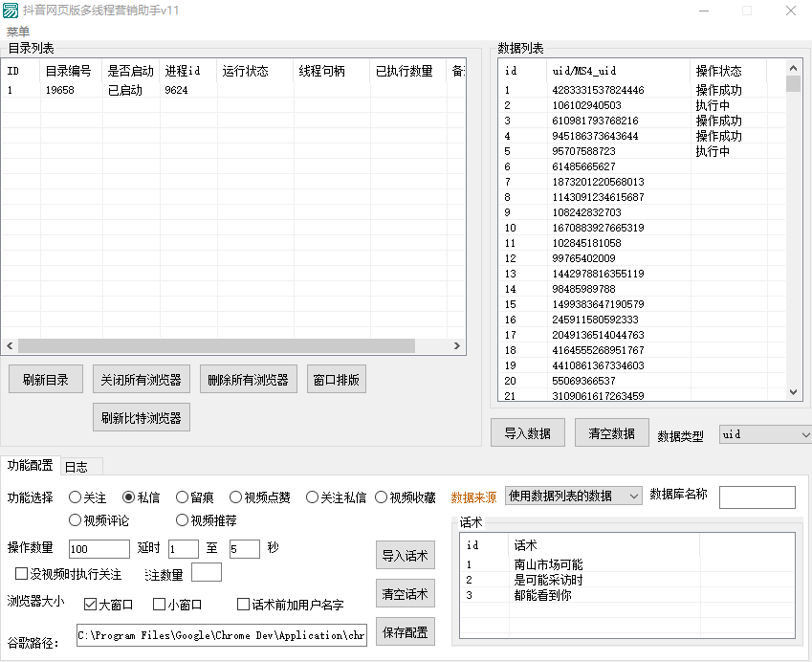
Task: Toggle the 没视频时执行关注 checkbox
Action: tap(21, 574)
